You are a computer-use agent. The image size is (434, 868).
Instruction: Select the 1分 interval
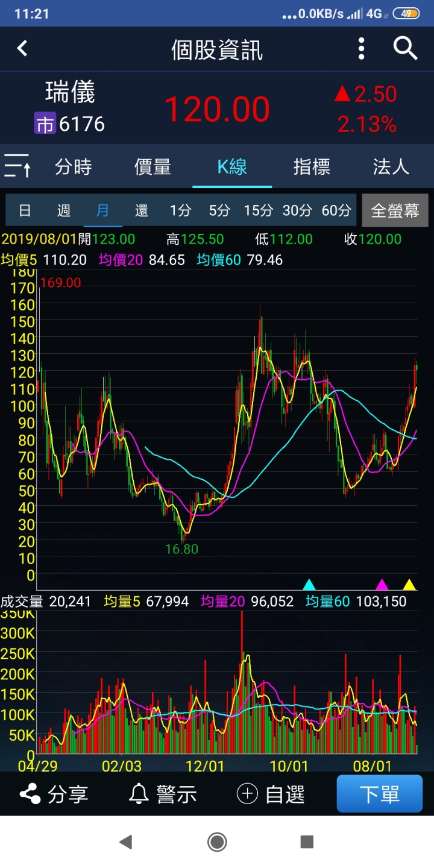[x=180, y=210]
